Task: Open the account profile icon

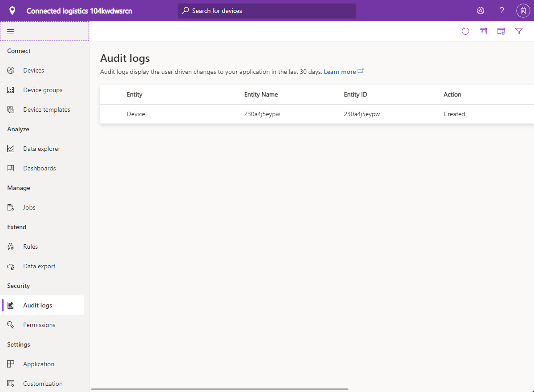Action: [x=523, y=10]
